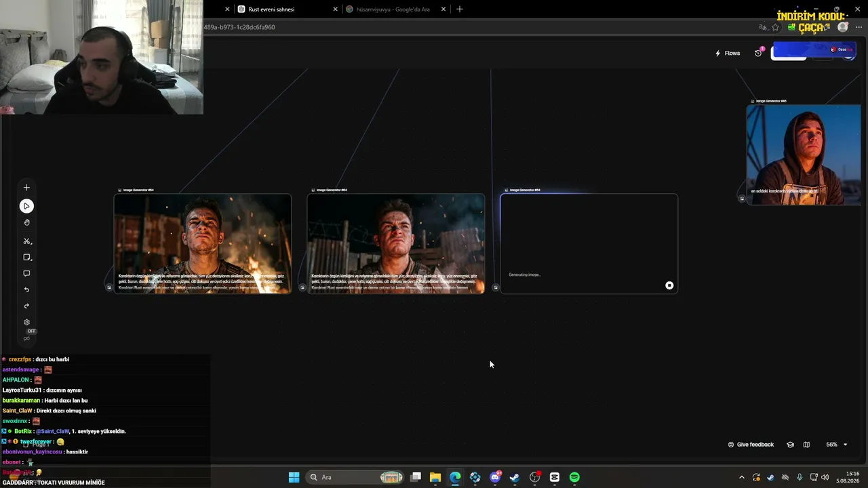868x488 pixels.
Task: Open the browser profile avatar
Action: [x=843, y=27]
